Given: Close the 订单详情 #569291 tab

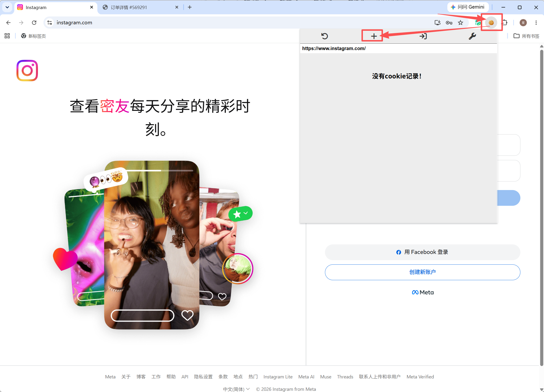Looking at the screenshot, I should (x=177, y=7).
